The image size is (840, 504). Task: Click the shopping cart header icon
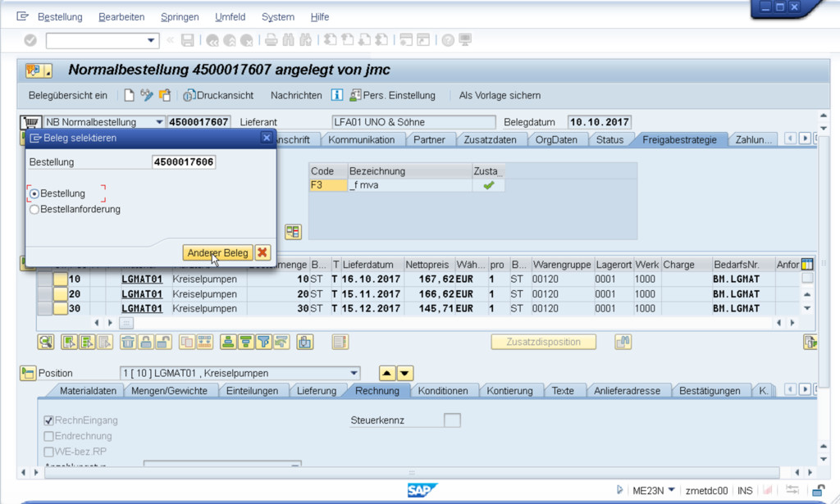click(x=30, y=122)
